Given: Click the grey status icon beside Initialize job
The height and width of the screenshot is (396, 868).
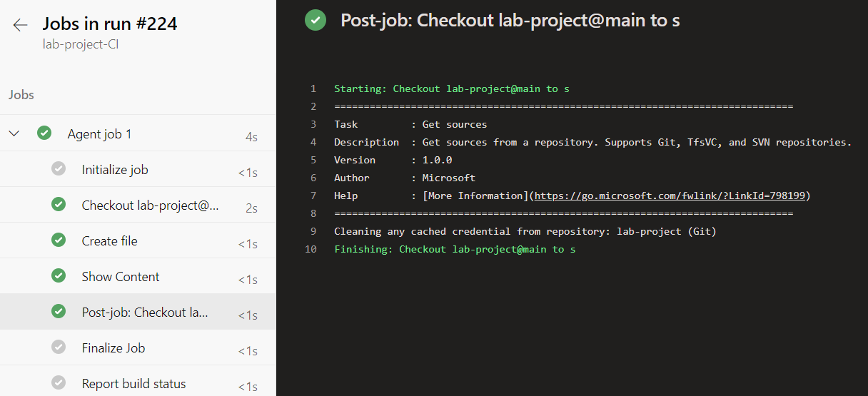Looking at the screenshot, I should pos(59,169).
